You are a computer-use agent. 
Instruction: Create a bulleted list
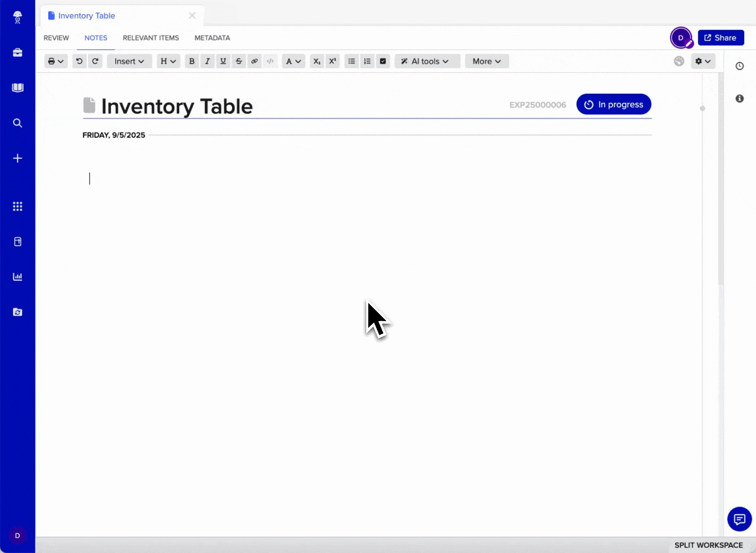[x=351, y=61]
